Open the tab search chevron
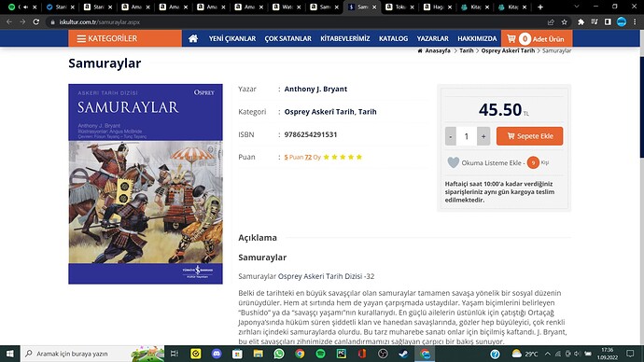This screenshot has height=362, width=644. (x=577, y=7)
